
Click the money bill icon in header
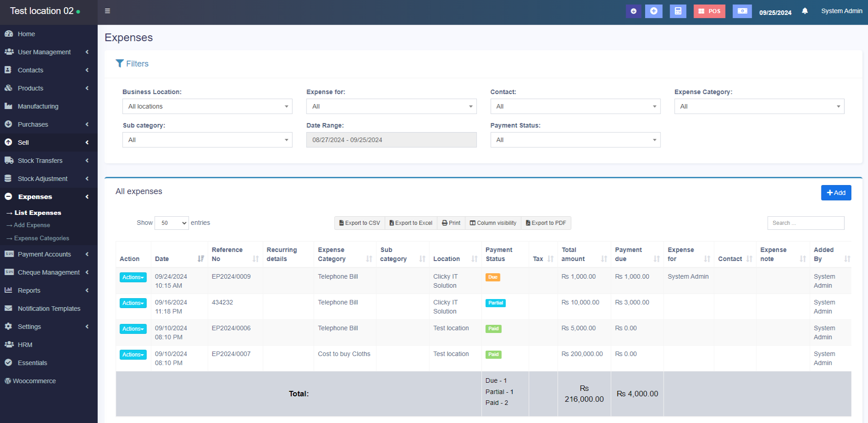pyautogui.click(x=742, y=11)
